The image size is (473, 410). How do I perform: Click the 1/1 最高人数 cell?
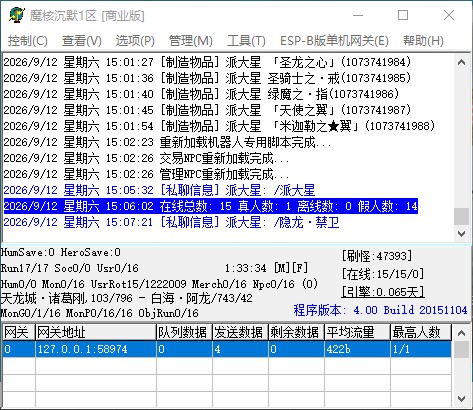click(421, 349)
